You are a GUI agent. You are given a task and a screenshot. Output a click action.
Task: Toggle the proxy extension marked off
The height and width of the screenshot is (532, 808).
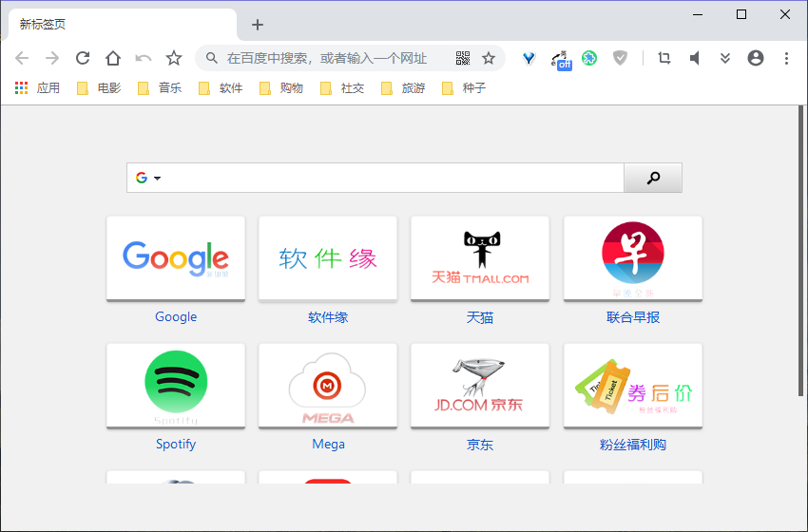561,60
